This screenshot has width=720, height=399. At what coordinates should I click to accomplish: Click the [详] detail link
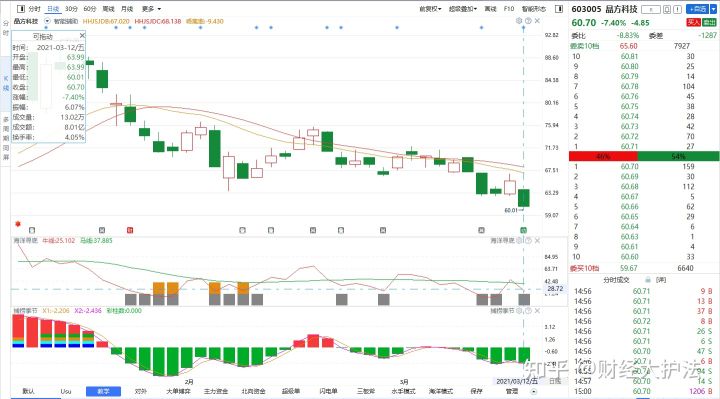click(x=661, y=280)
